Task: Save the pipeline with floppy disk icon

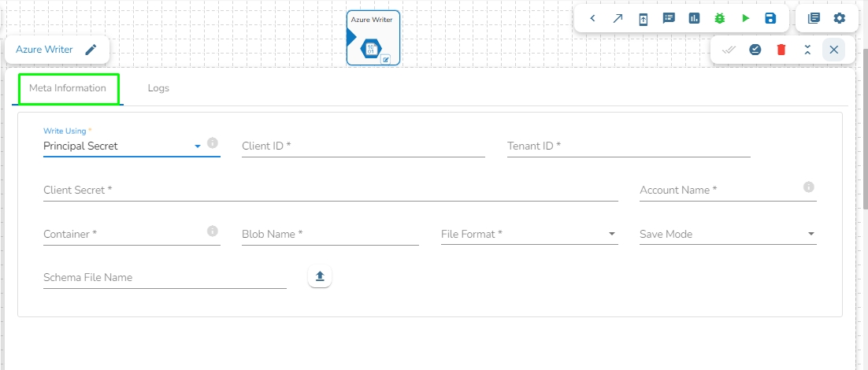Action: [770, 18]
